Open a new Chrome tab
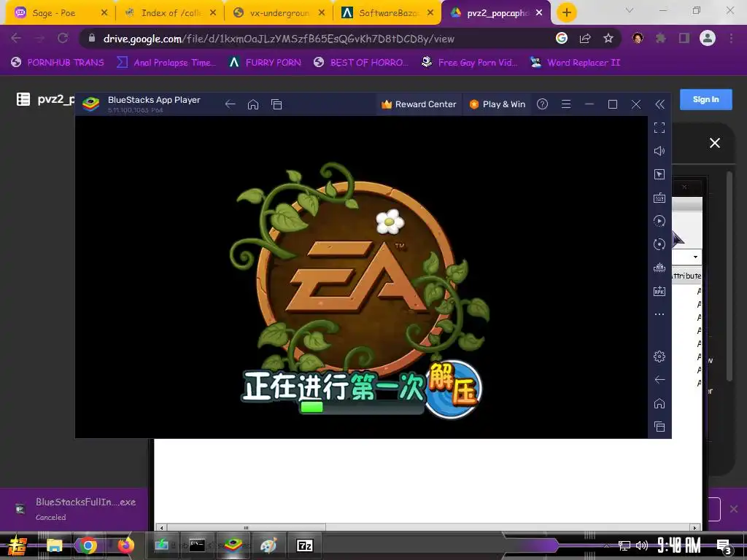Screen dimensions: 747x560 (566, 13)
